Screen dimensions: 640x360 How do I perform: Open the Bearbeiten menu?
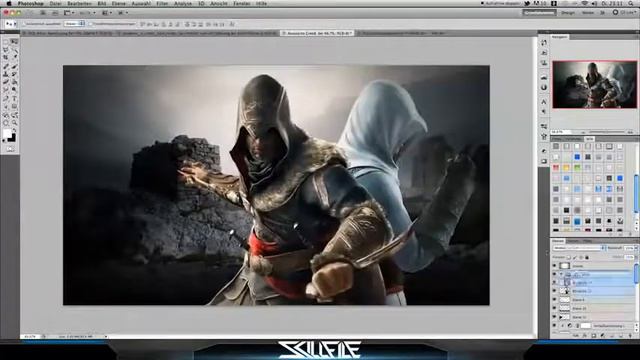79,3
